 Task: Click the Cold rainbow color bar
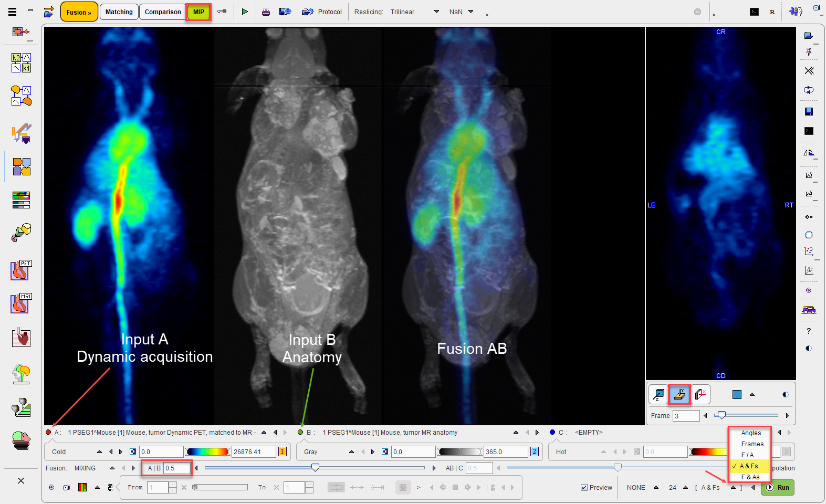pos(208,451)
